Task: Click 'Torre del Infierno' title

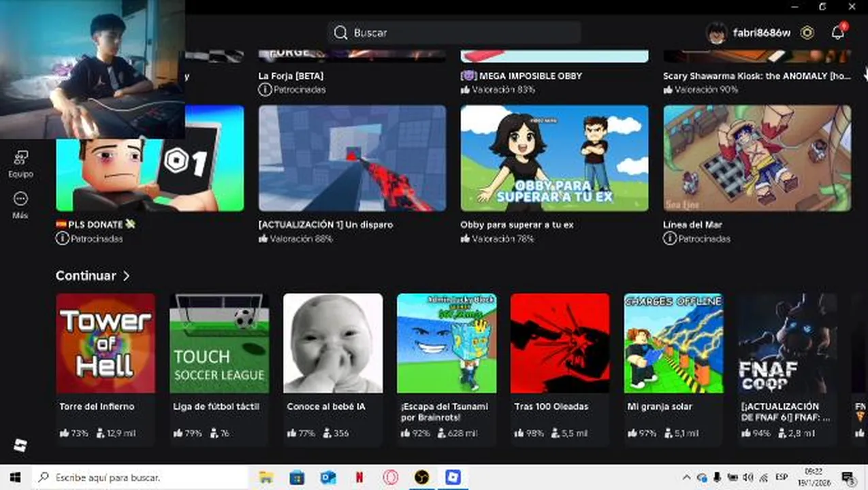Action: pyautogui.click(x=97, y=406)
